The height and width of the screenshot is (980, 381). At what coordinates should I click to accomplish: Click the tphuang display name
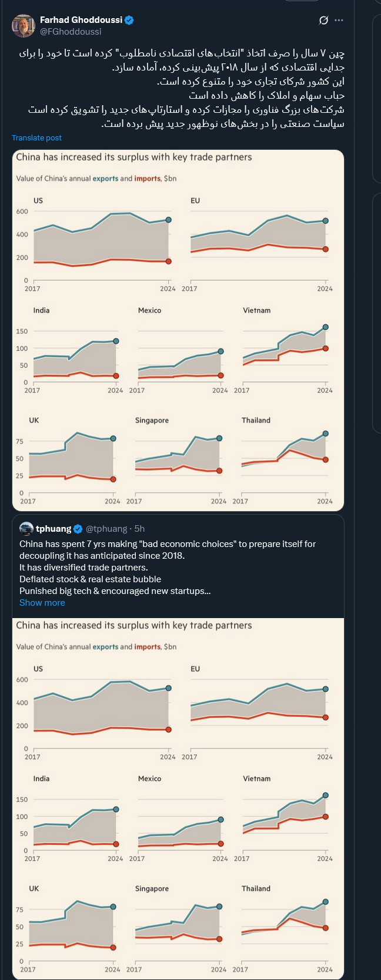click(54, 529)
